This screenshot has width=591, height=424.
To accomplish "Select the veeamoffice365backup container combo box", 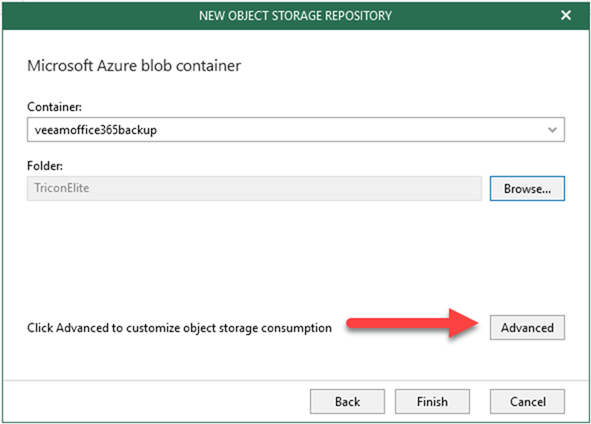I will [x=296, y=130].
